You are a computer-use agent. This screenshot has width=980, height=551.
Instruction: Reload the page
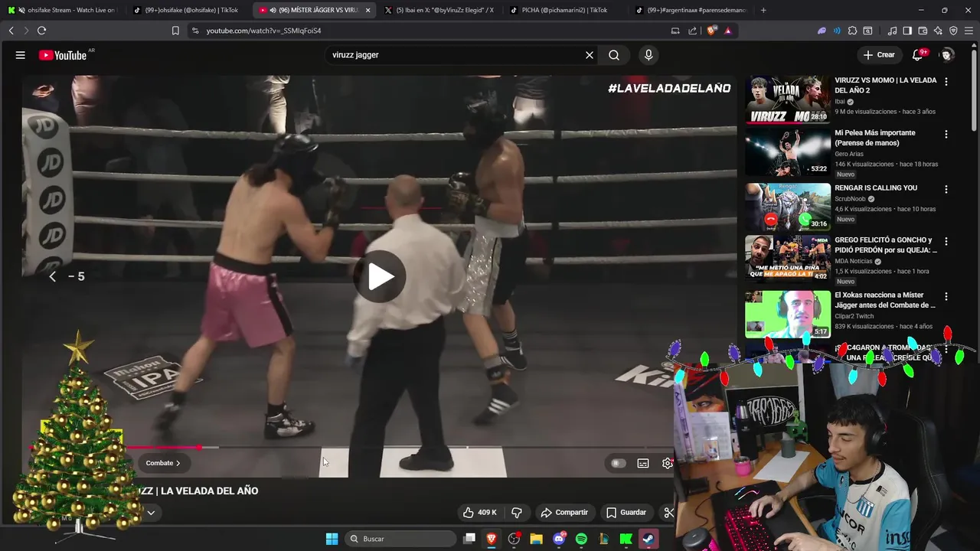click(41, 31)
